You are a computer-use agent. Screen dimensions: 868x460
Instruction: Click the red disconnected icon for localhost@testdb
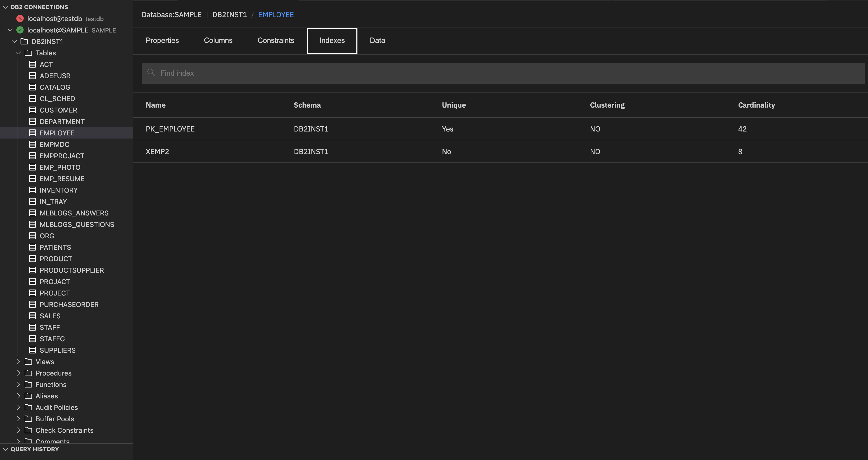20,18
